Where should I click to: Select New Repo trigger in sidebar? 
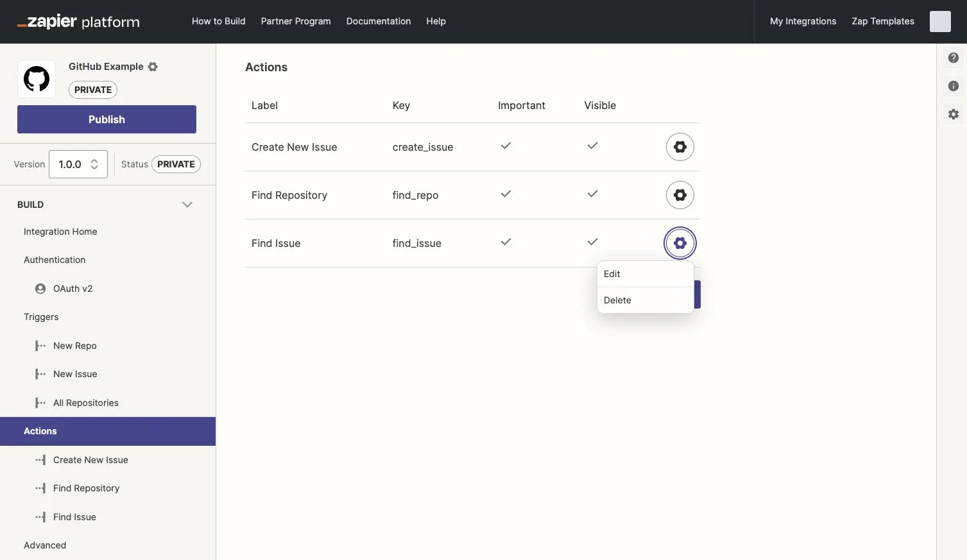coord(75,346)
